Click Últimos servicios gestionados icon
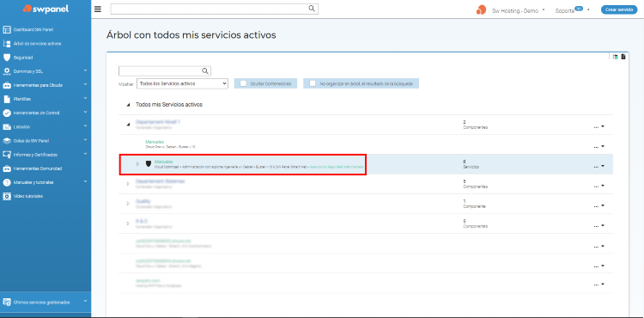The image size is (644, 318). pos(7,303)
